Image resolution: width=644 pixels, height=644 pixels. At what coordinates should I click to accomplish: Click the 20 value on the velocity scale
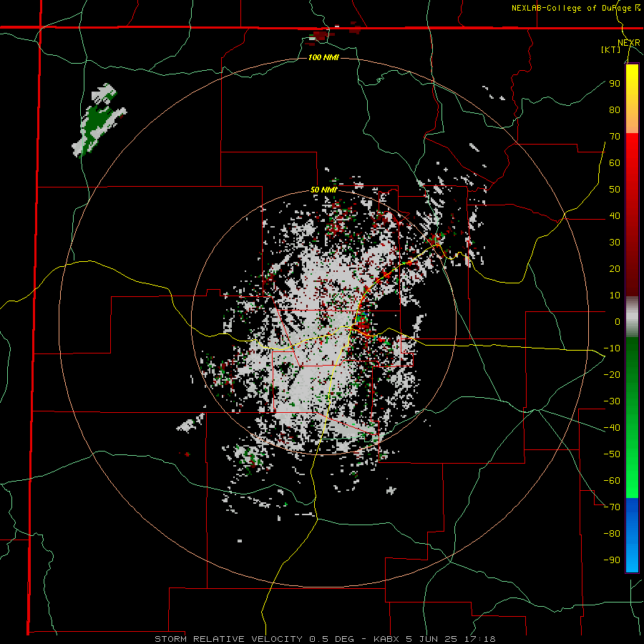point(615,269)
